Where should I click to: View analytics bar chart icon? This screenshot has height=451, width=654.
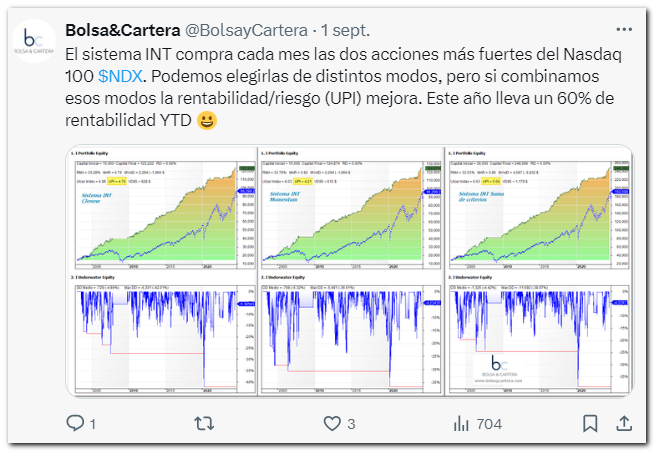point(461,423)
